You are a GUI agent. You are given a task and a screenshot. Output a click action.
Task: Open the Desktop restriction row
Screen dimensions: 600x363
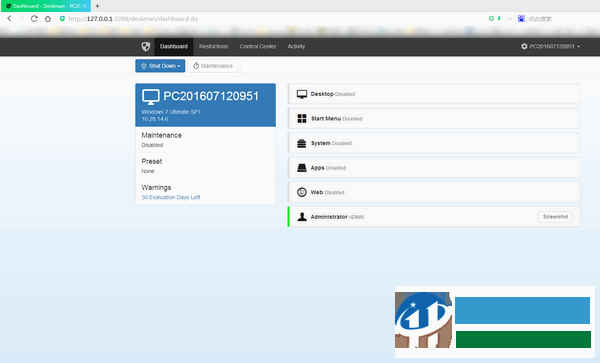[434, 94]
